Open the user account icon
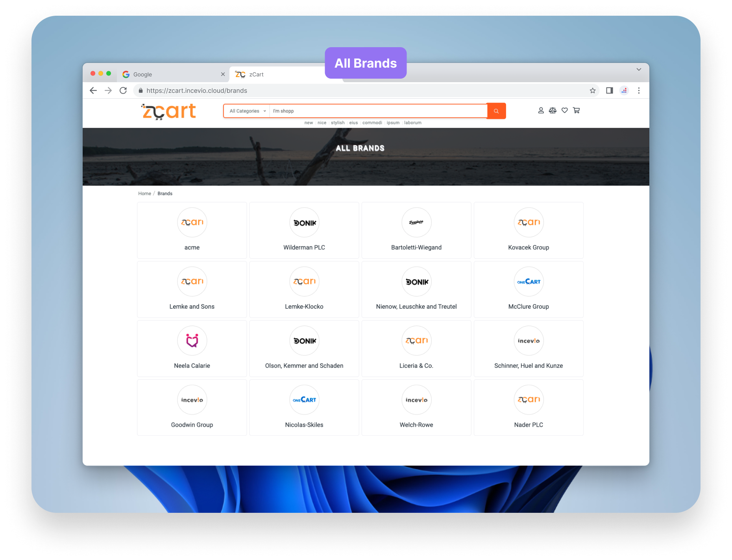The image size is (732, 560). tap(541, 111)
